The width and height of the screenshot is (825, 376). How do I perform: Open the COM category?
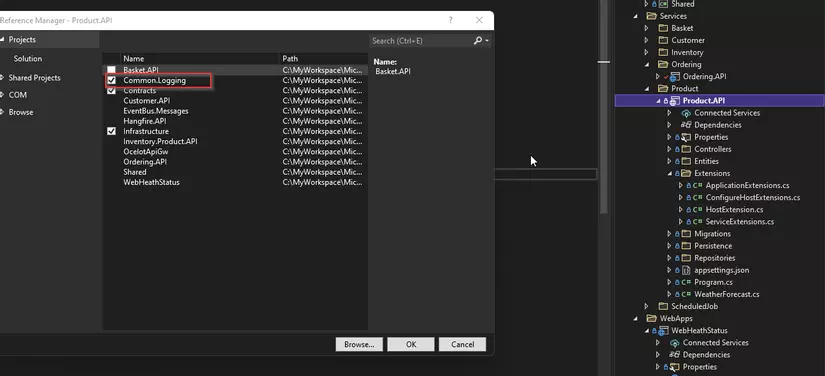(17, 95)
